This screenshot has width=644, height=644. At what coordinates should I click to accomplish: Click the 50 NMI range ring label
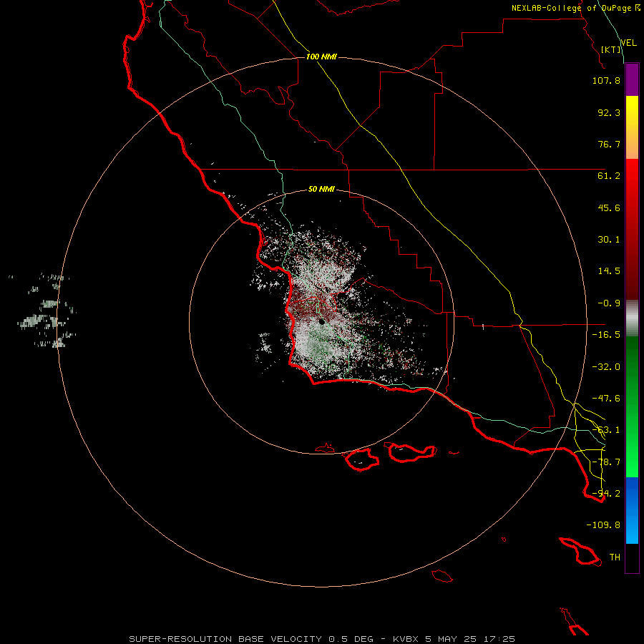(321, 189)
